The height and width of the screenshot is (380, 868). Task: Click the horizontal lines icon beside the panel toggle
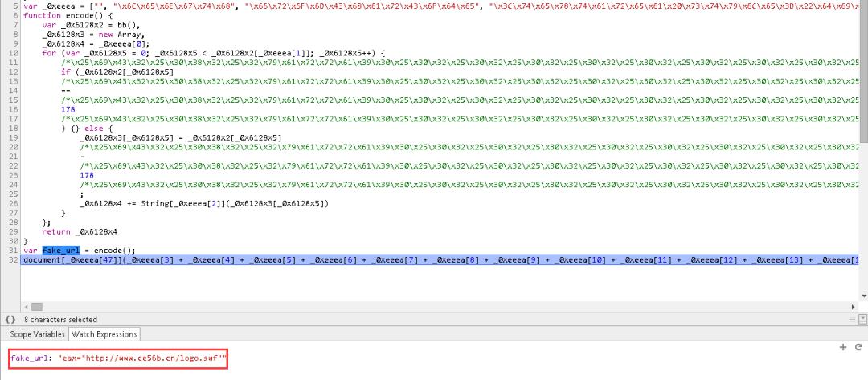coord(852,319)
